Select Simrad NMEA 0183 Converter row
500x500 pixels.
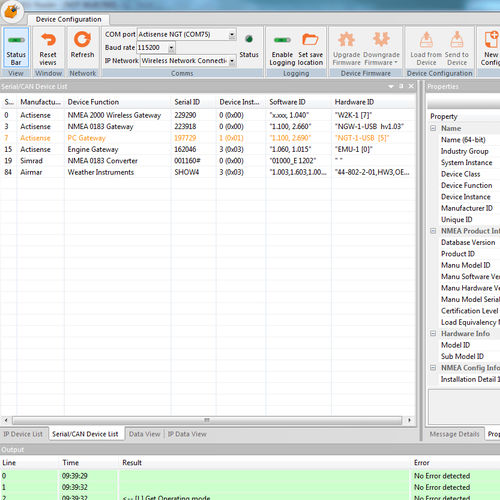click(x=208, y=161)
